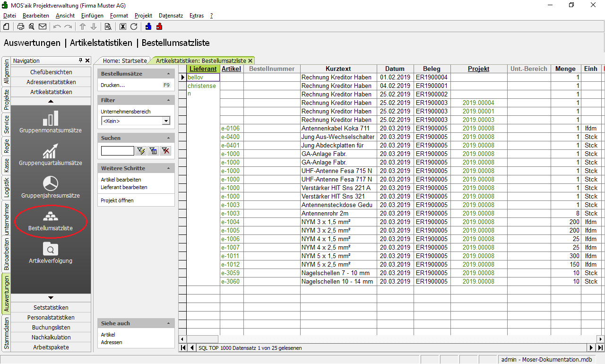Clear the search filter with red X

coord(165,151)
